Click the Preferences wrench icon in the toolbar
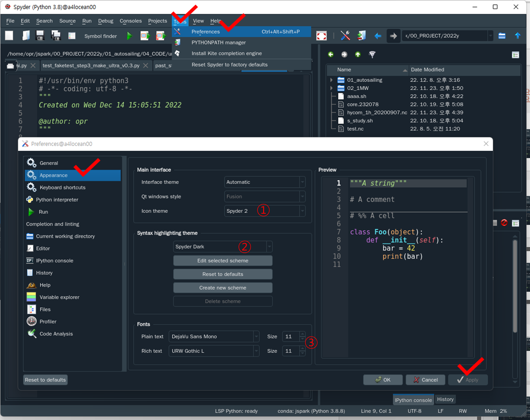 point(345,36)
